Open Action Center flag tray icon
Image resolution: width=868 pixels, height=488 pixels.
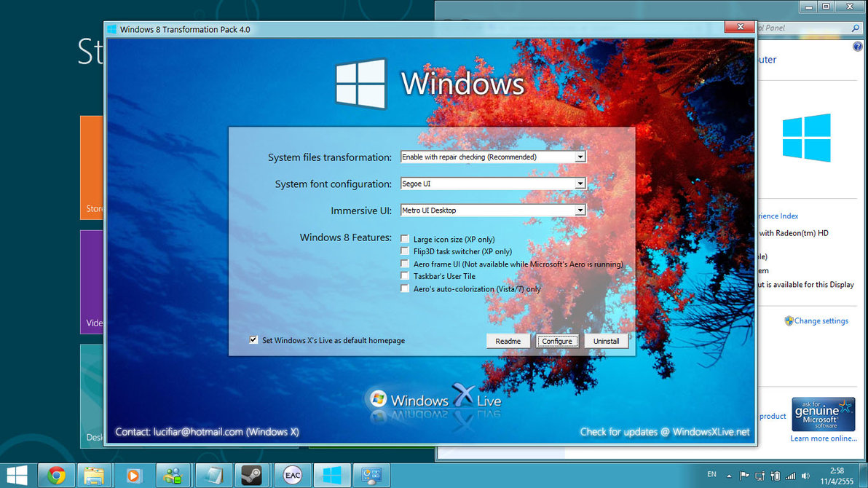coord(744,476)
